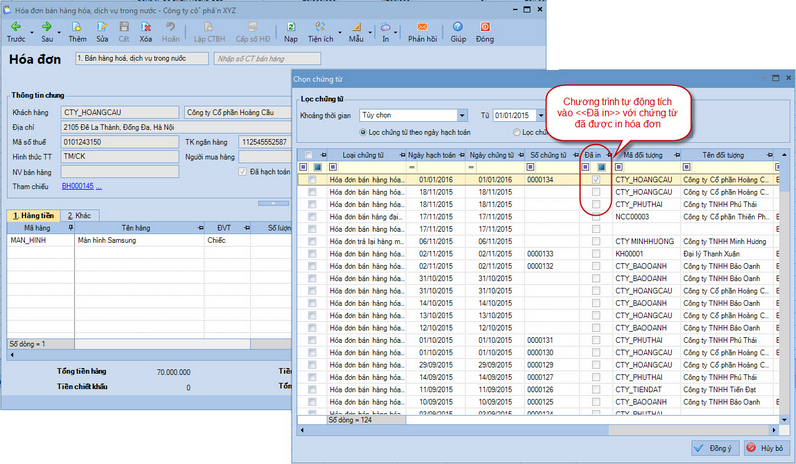Open Mẫu template icon

click(356, 27)
